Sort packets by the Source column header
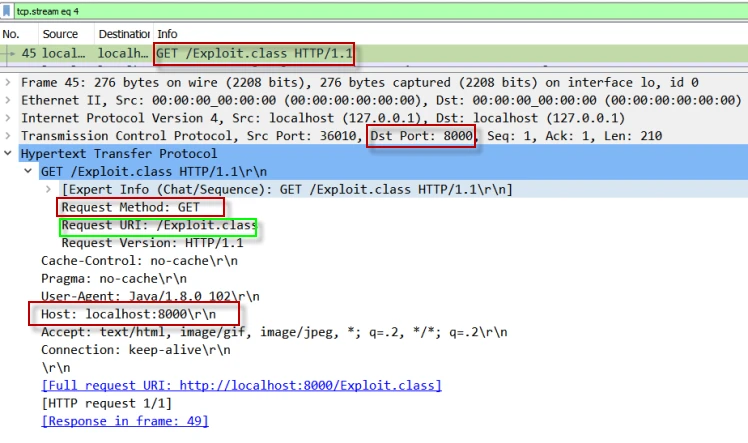Image resolution: width=748 pixels, height=443 pixels. pos(60,34)
